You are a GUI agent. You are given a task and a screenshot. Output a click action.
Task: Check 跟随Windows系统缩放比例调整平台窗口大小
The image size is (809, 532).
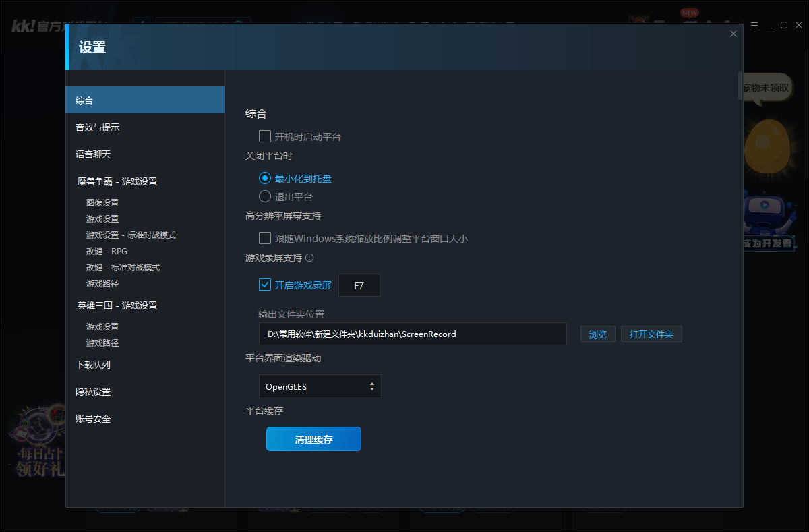265,238
